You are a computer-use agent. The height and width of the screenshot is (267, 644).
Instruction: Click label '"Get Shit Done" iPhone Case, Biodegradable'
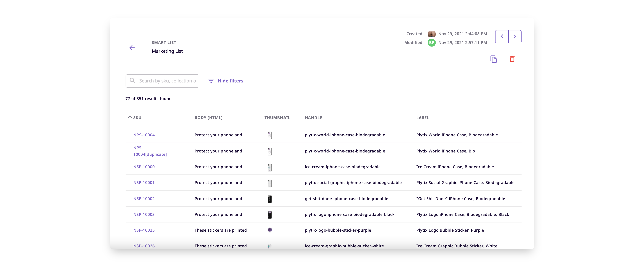[460, 198]
